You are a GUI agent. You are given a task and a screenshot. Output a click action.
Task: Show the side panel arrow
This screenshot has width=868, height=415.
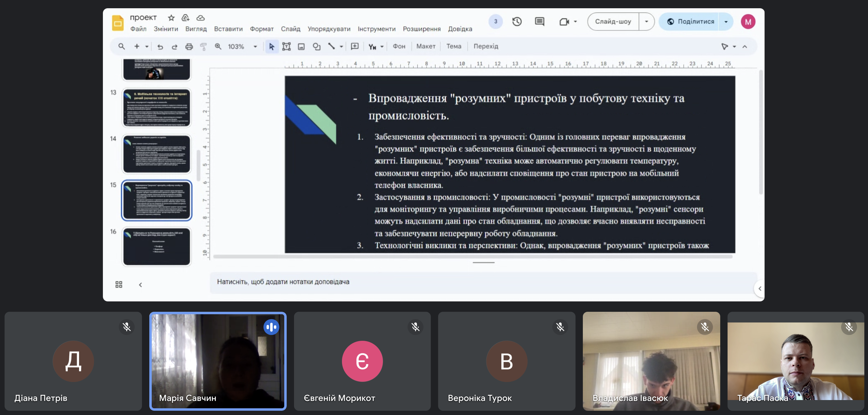[760, 289]
